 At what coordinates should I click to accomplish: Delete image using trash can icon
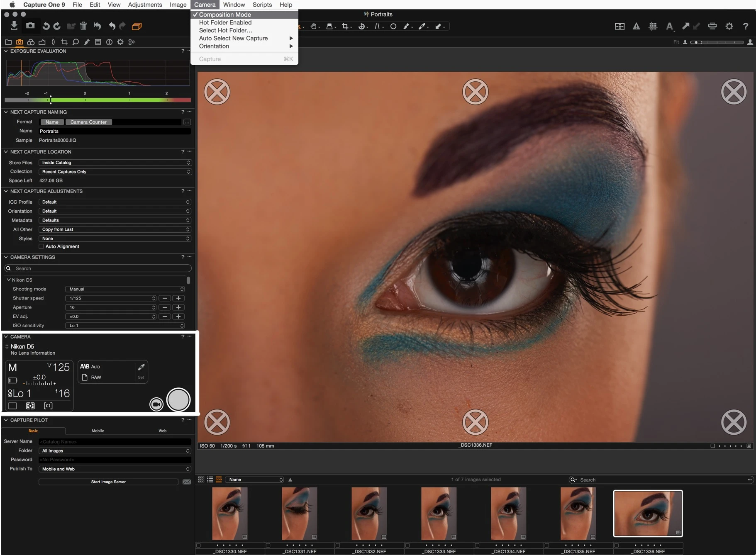tap(83, 26)
